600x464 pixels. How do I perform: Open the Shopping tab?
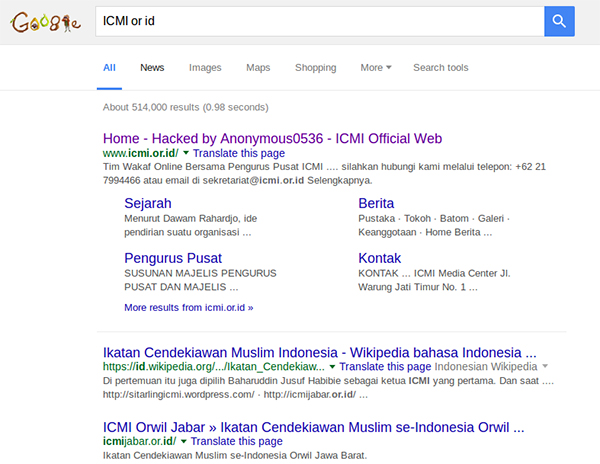(x=315, y=68)
